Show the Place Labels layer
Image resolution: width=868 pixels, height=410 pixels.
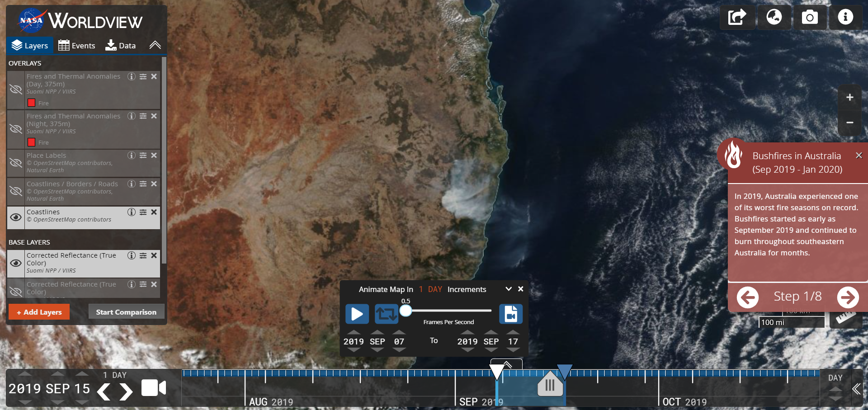[16, 163]
